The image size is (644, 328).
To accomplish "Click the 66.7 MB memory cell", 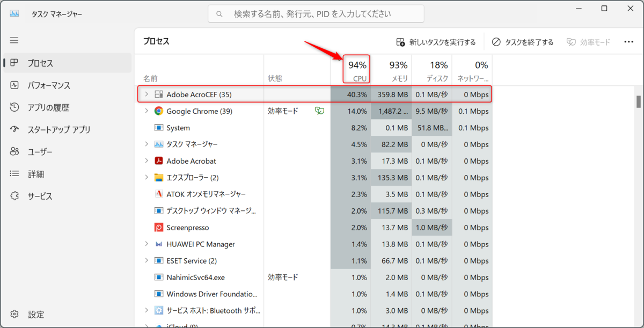I will [x=391, y=261].
